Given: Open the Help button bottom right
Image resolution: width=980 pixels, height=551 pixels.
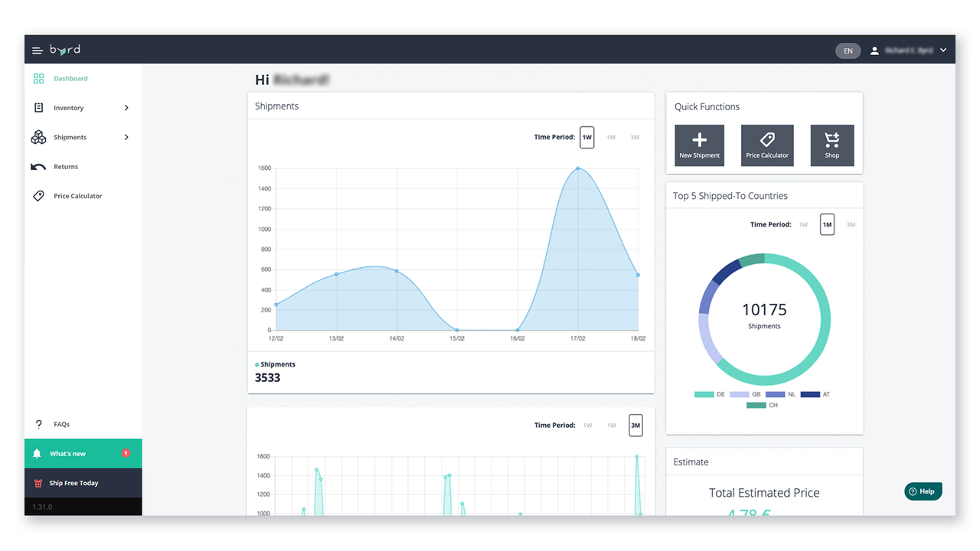Looking at the screenshot, I should (x=923, y=491).
